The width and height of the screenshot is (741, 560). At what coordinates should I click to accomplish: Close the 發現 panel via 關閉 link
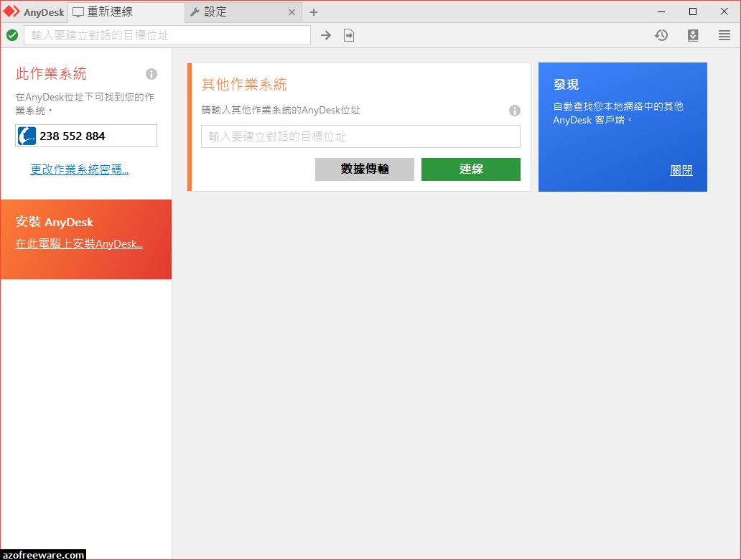tap(681, 170)
